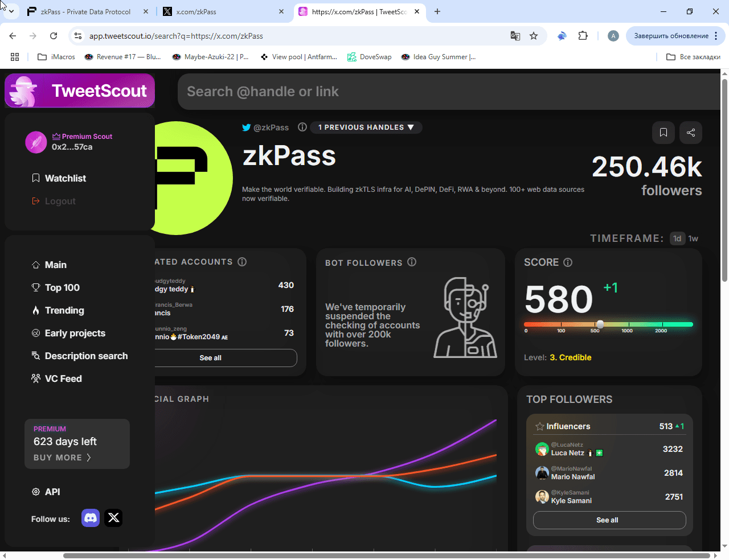
Task: Open site information icon in address bar
Action: click(x=78, y=36)
